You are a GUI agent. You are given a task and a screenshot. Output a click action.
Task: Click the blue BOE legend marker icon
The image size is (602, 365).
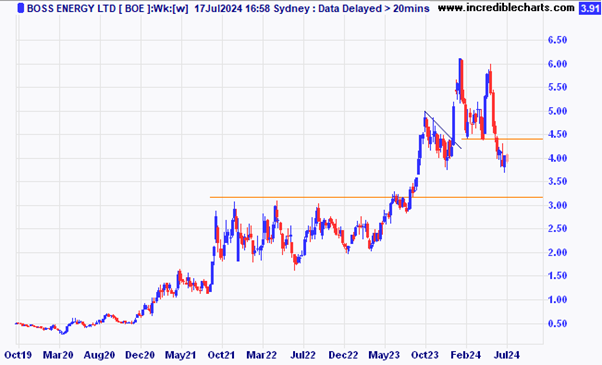pyautogui.click(x=21, y=8)
